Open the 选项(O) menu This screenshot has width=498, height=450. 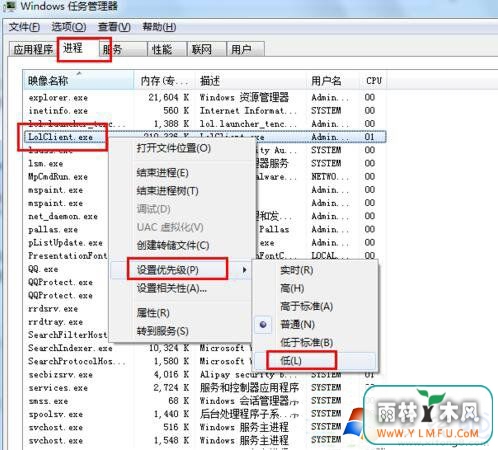pos(69,27)
